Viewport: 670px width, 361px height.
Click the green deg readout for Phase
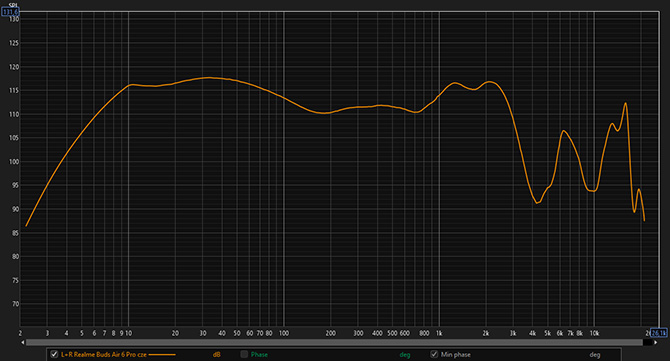(x=405, y=355)
